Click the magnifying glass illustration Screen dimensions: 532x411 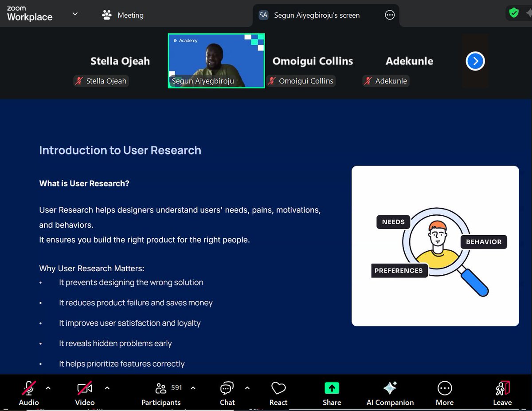445,252
